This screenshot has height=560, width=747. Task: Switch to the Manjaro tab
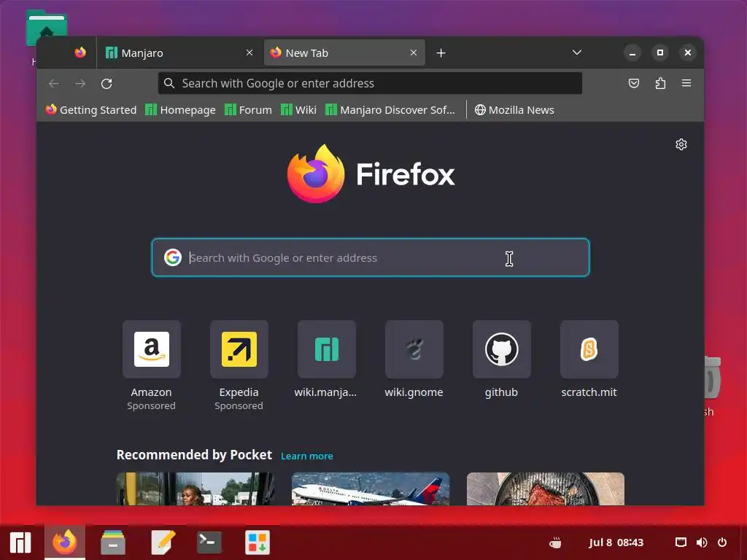(x=179, y=52)
